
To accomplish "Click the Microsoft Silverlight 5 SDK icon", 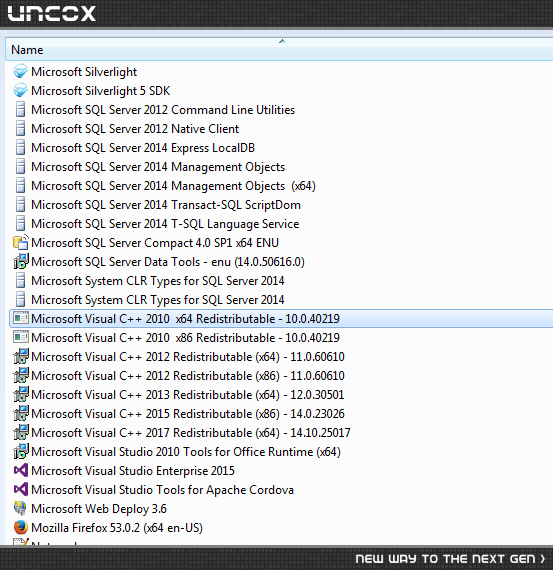I will pos(20,91).
